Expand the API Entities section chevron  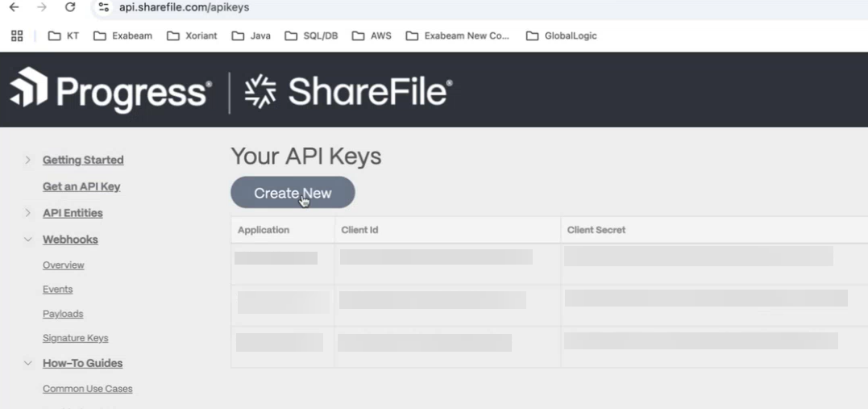(x=27, y=213)
